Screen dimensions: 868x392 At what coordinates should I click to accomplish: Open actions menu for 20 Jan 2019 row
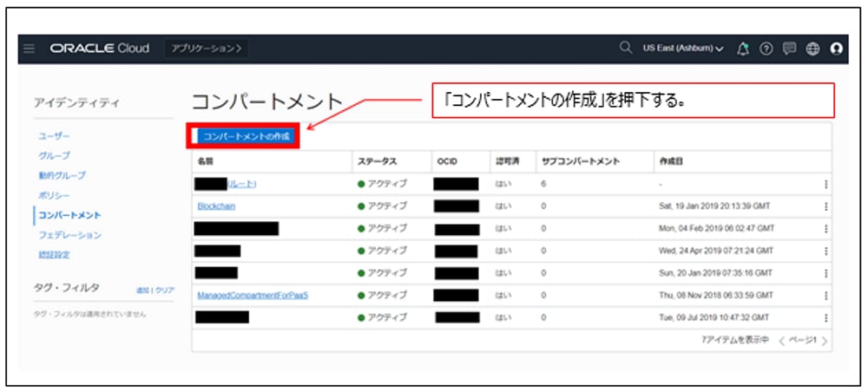pos(825,273)
